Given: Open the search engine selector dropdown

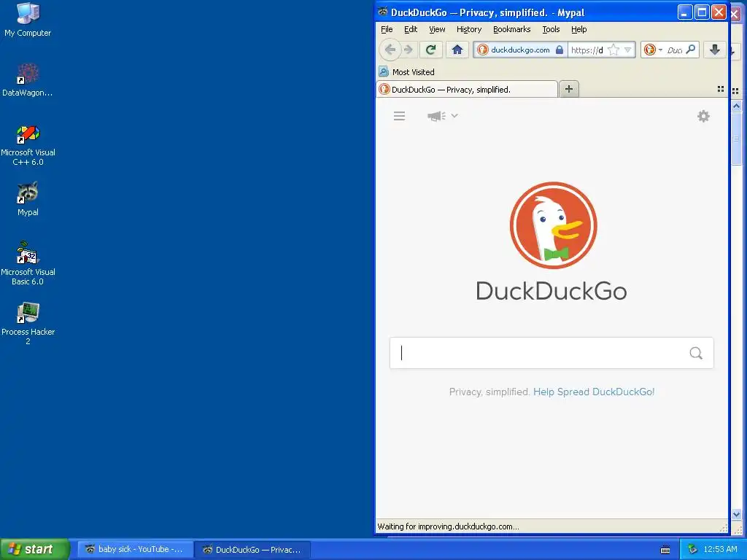Looking at the screenshot, I should point(653,50).
